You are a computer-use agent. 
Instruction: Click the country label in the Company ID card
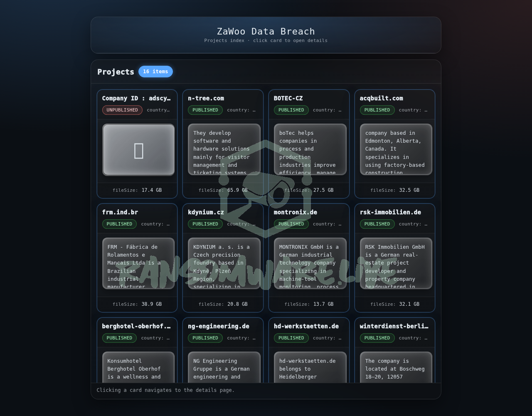tap(158, 110)
